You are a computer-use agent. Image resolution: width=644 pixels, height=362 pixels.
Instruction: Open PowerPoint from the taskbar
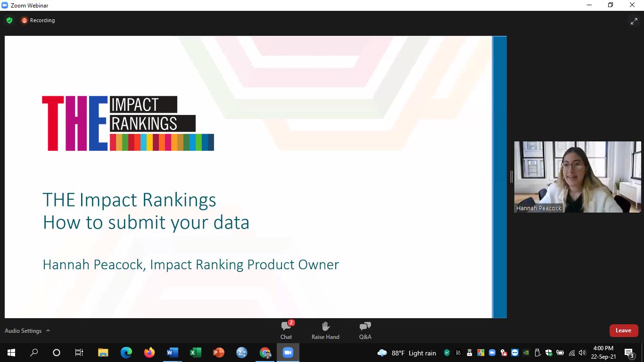[218, 353]
